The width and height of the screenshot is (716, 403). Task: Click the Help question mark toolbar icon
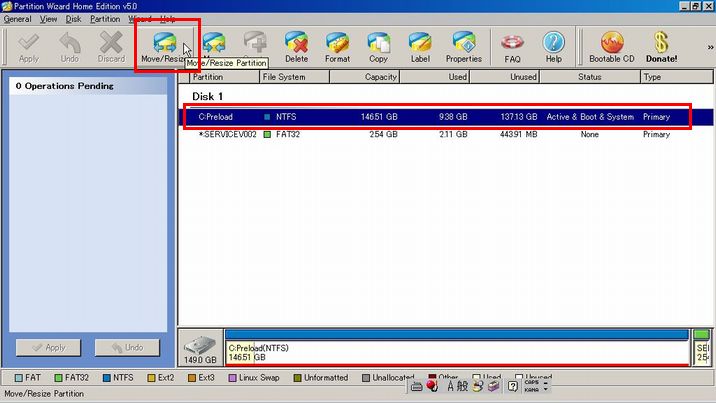[x=553, y=47]
